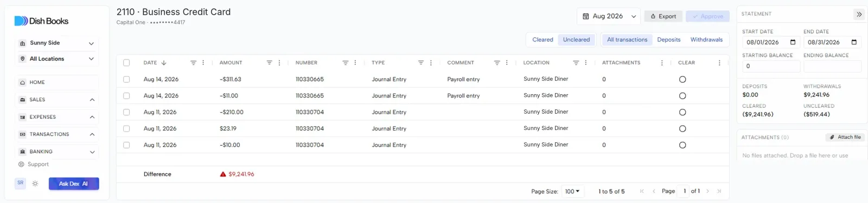Select the -$11.00 transaction row checkbox

click(126, 96)
